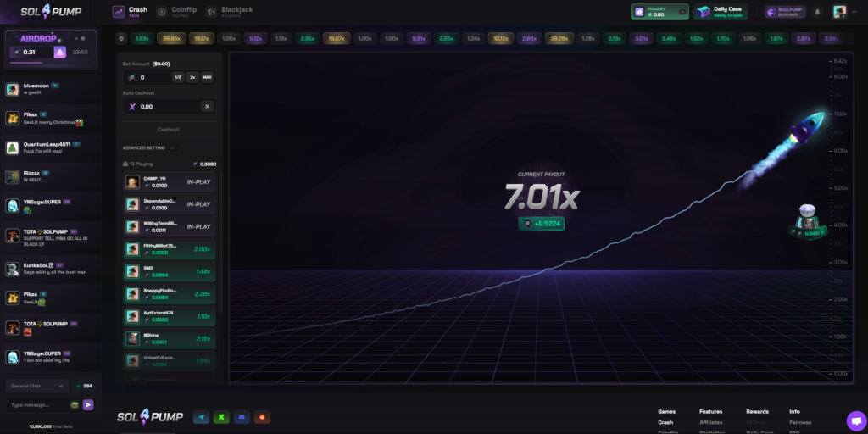Click the rocket on the crash graph
Image resolution: width=868 pixels, height=434 pixels.
pyautogui.click(x=806, y=128)
